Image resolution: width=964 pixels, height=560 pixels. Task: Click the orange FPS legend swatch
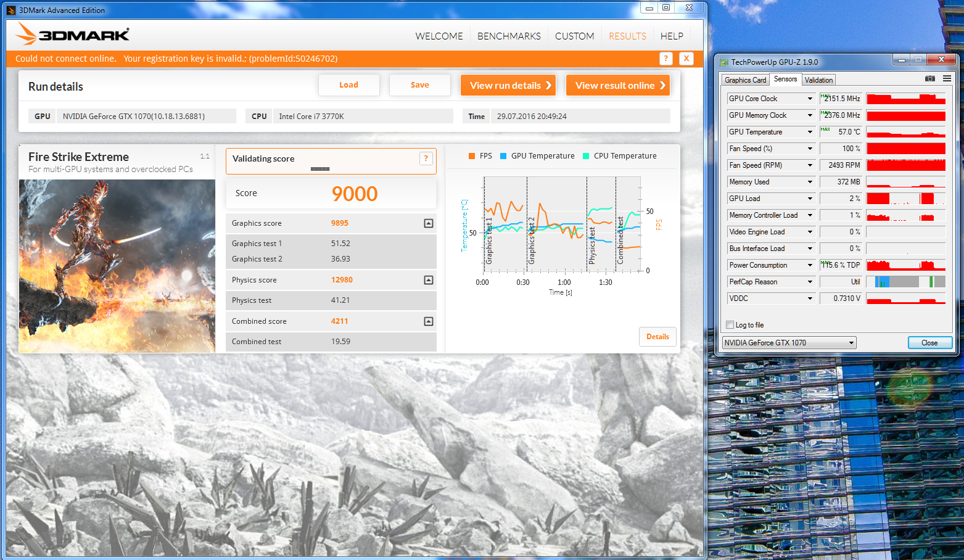(472, 156)
